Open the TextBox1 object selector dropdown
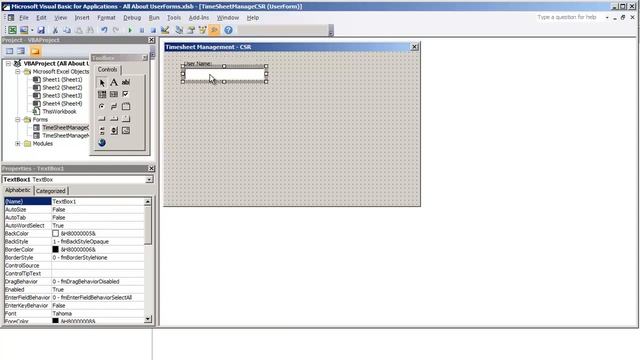Image resolution: width=640 pixels, height=360 pixels. 149,180
